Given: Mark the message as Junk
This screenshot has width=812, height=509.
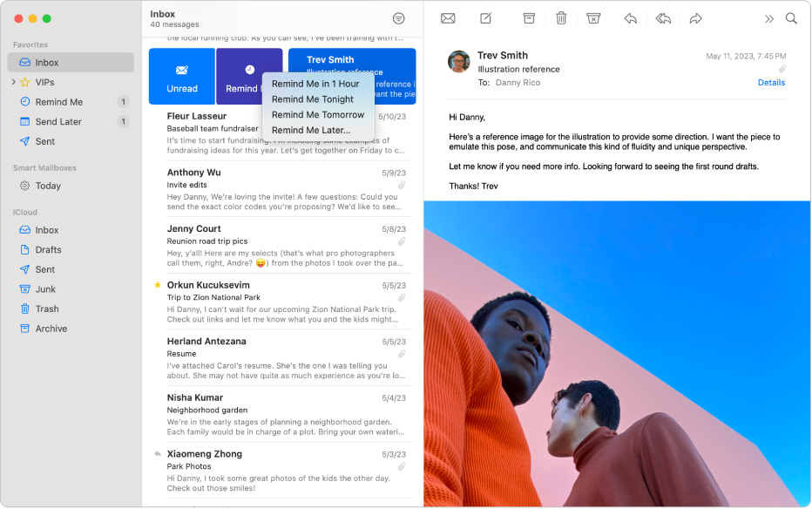Looking at the screenshot, I should point(593,17).
